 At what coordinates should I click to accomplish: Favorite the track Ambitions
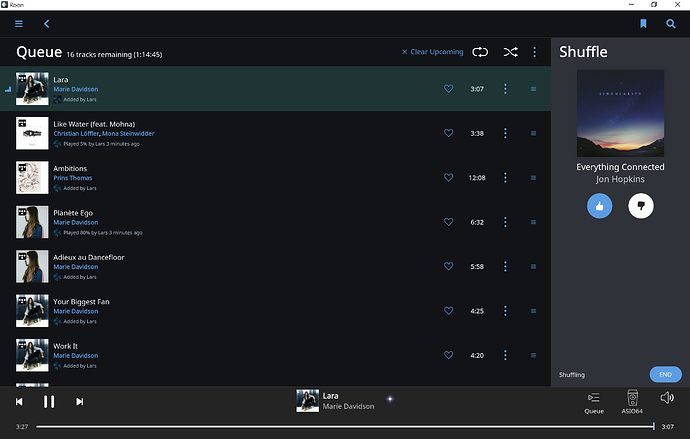pyautogui.click(x=448, y=177)
